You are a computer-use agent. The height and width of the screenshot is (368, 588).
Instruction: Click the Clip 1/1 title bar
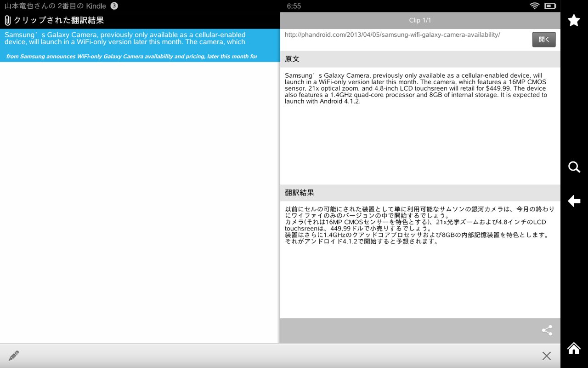[420, 20]
